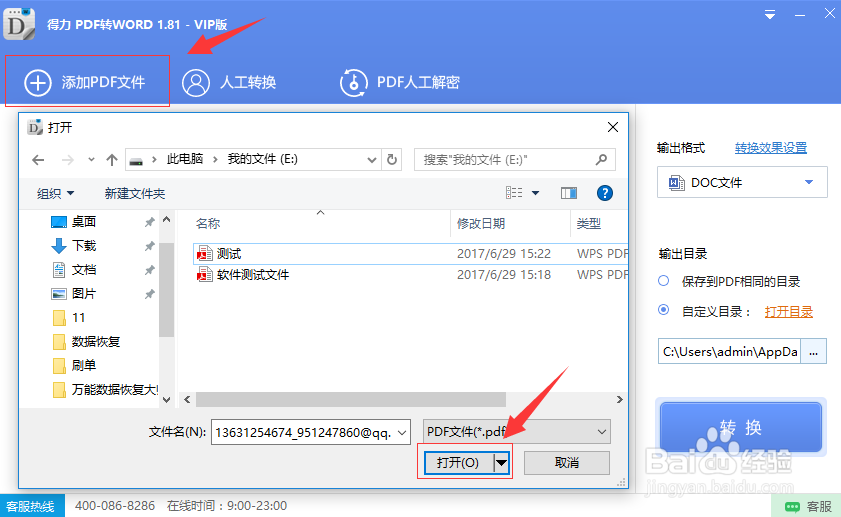Sort by 类型 (Type) column header
The image size is (841, 517).
tap(589, 224)
